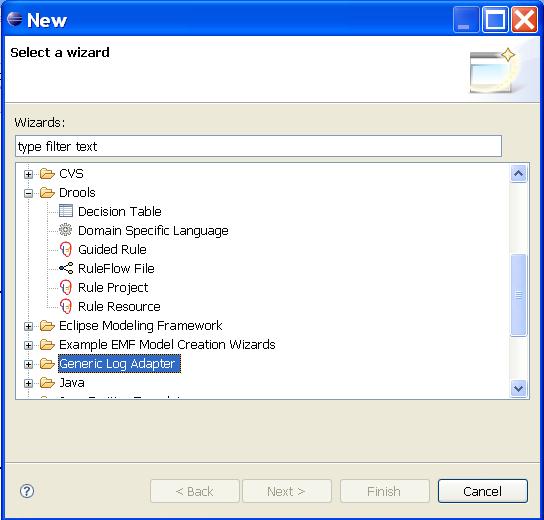Screen dimensions: 544x520
Task: Maximize the New dialog window
Action: pos(495,19)
